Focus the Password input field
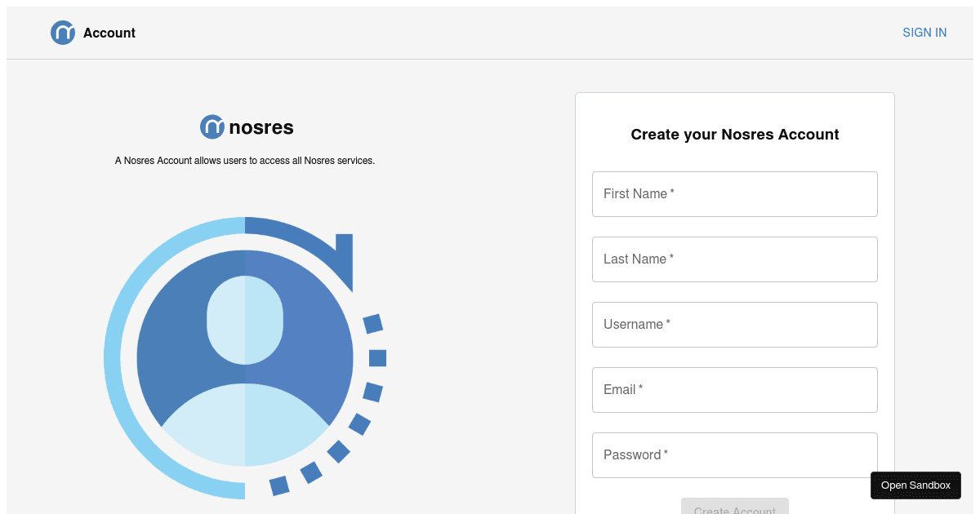The height and width of the screenshot is (514, 980). [735, 455]
